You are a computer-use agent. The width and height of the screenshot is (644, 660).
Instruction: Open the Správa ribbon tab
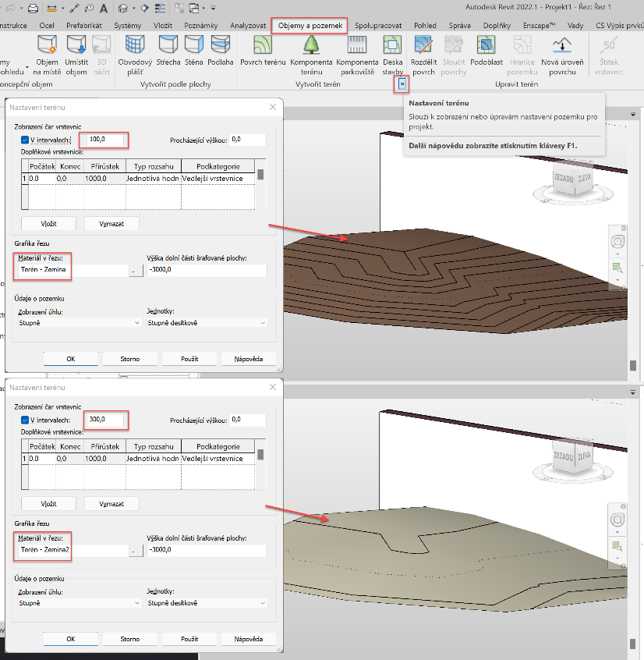459,26
